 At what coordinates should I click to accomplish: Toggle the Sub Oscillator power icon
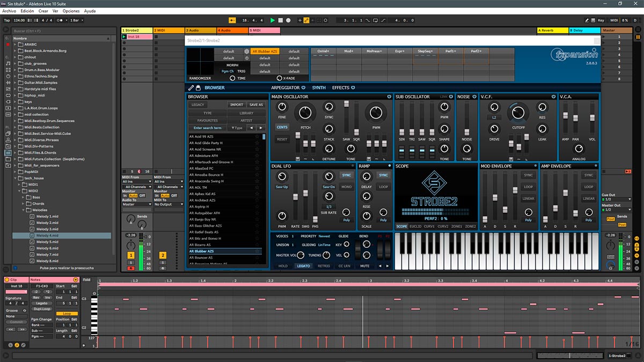coord(450,97)
